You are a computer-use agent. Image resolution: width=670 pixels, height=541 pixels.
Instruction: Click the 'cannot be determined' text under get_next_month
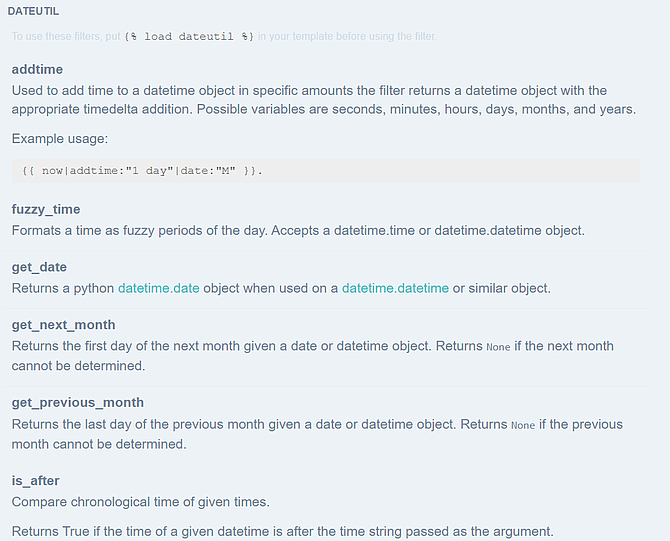click(x=78, y=366)
